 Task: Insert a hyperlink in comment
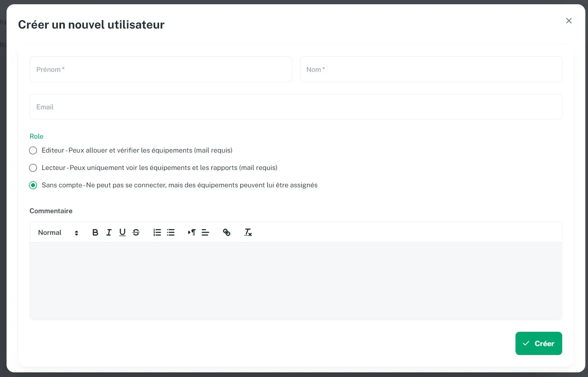click(226, 233)
